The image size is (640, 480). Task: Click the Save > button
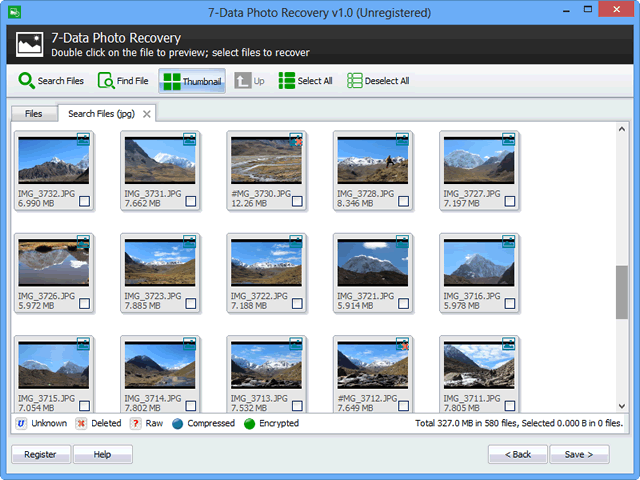579,454
